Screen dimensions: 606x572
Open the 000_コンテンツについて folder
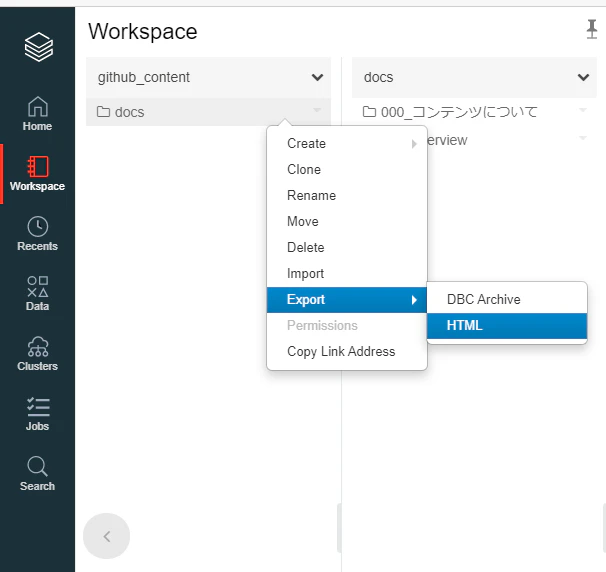450,112
